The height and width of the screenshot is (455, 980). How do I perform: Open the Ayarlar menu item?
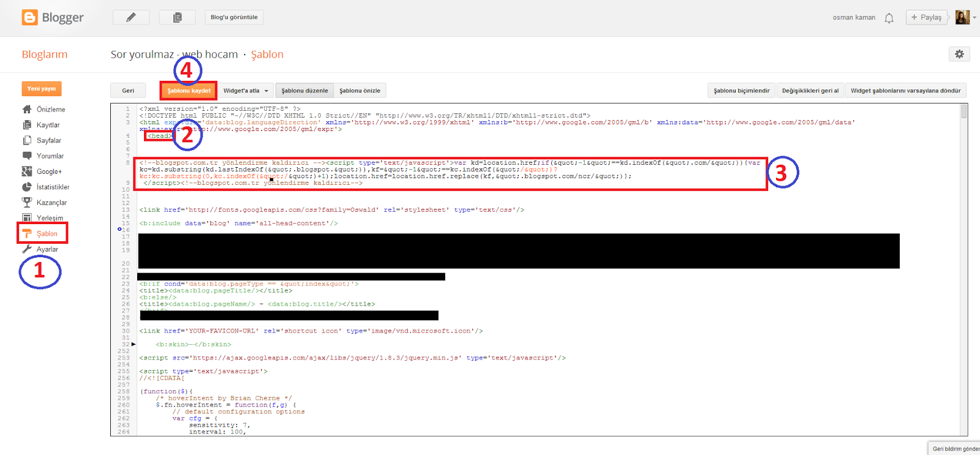click(x=47, y=249)
